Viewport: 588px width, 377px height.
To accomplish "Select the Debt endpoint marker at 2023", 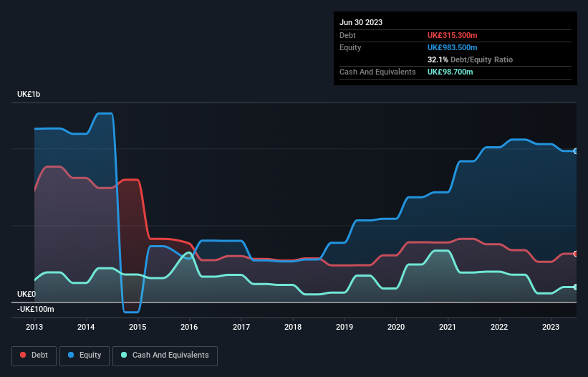I will (576, 254).
